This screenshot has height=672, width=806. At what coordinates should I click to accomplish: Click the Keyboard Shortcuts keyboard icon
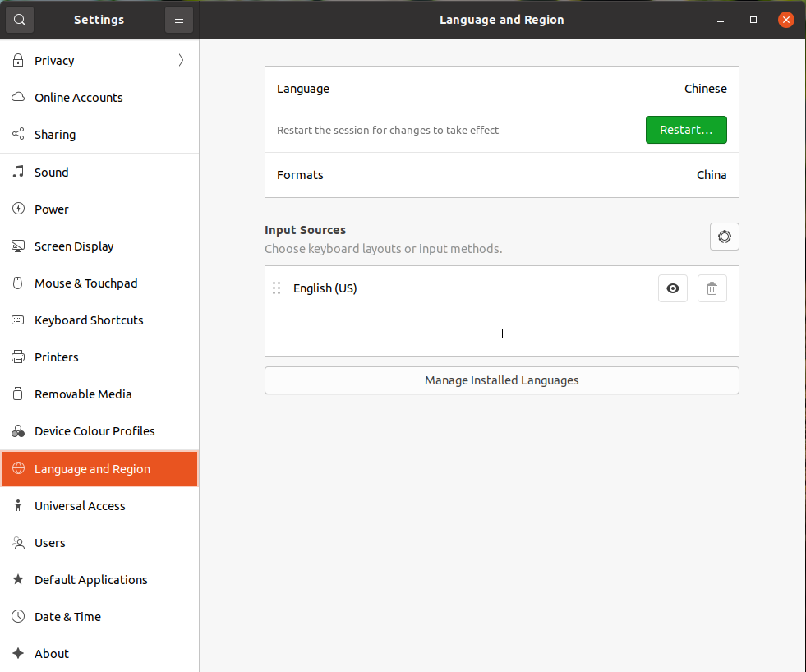[18, 320]
